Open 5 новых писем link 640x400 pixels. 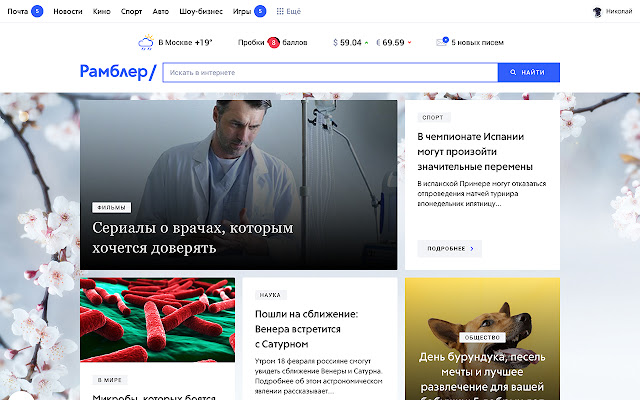point(477,42)
